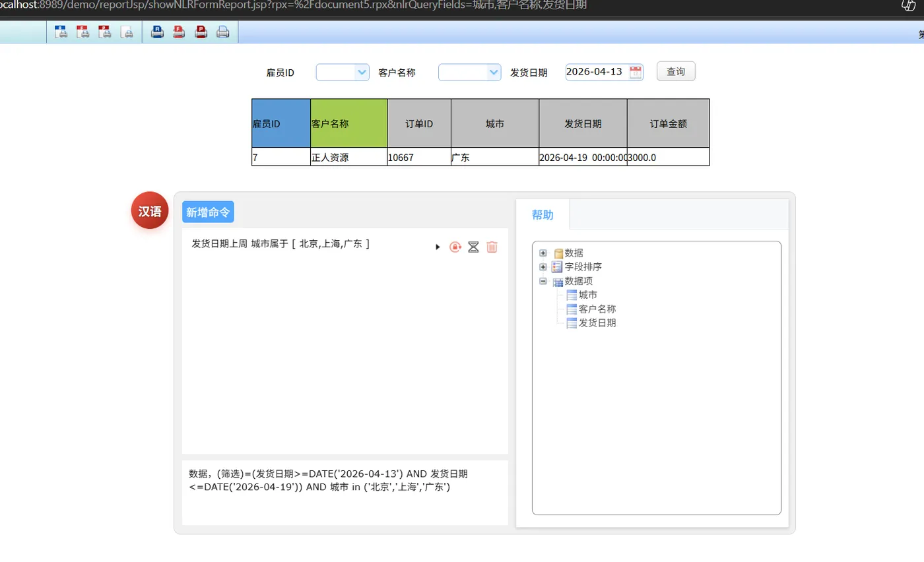
Task: Delete the command using the trash icon
Action: point(491,247)
